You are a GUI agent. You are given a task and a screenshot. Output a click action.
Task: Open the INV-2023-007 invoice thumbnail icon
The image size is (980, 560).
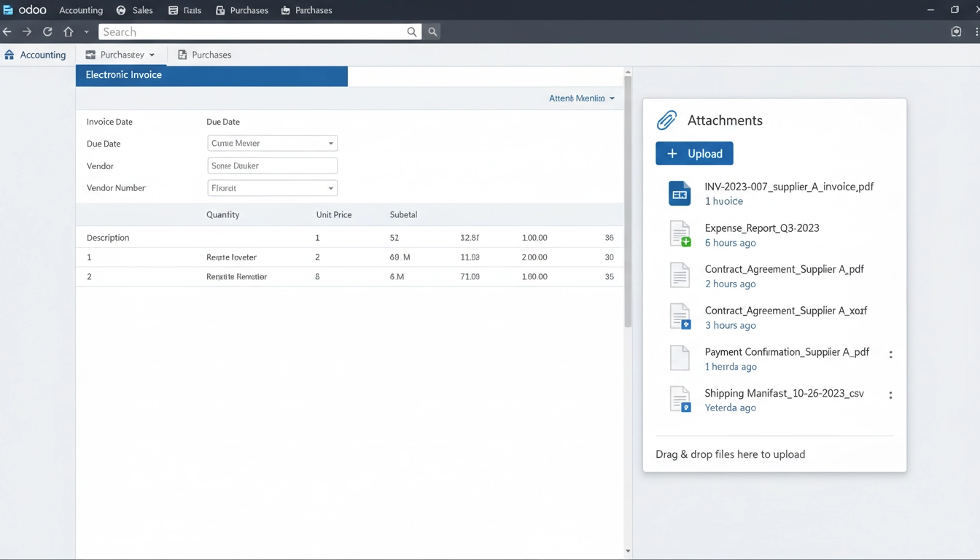pos(680,193)
